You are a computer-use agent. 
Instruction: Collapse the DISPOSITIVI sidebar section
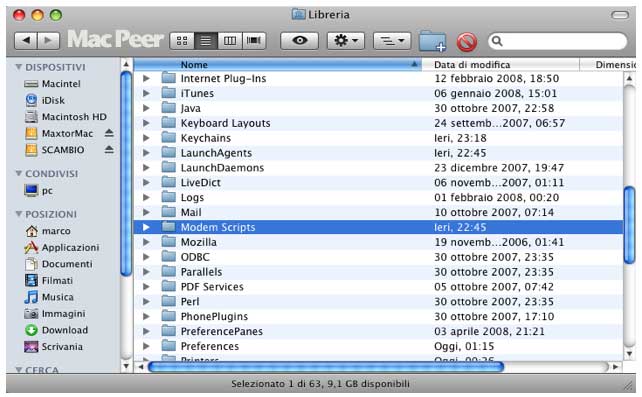[18, 67]
